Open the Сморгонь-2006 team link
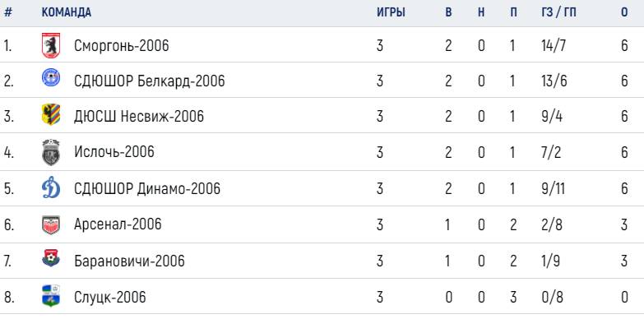This screenshot has height=319, width=644. (x=122, y=45)
